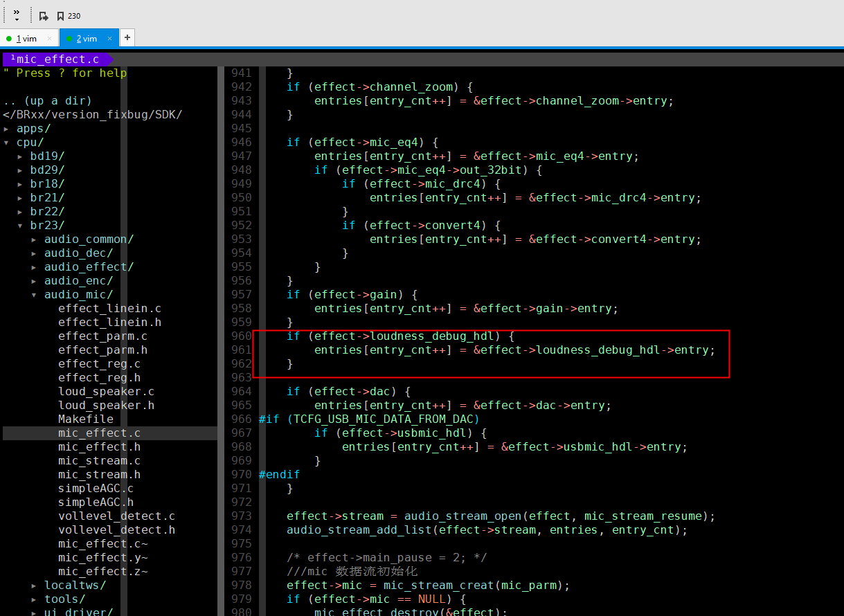
Task: Click the send/forward toolbar icon
Action: (x=44, y=16)
